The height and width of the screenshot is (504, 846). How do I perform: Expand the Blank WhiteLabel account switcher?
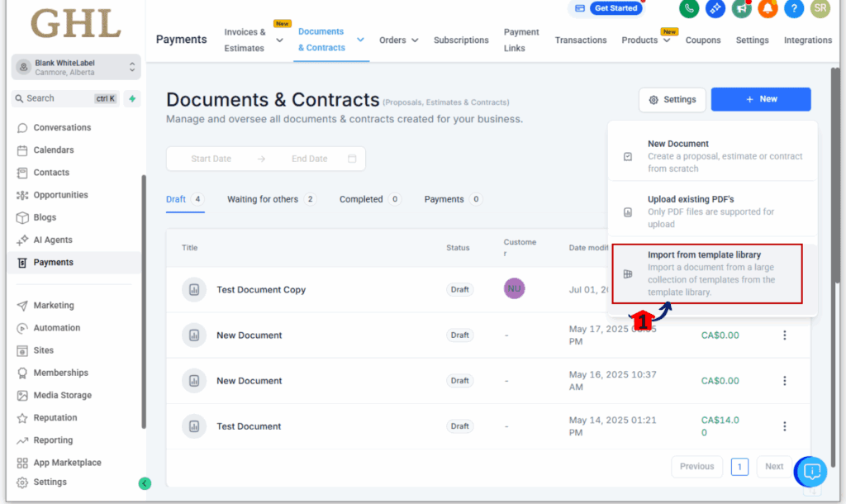[x=76, y=67]
